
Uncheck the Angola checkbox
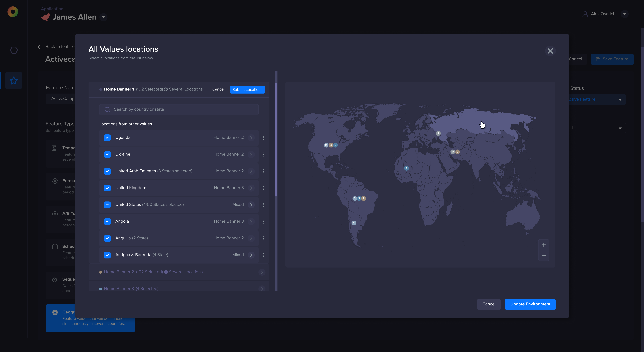pyautogui.click(x=107, y=221)
